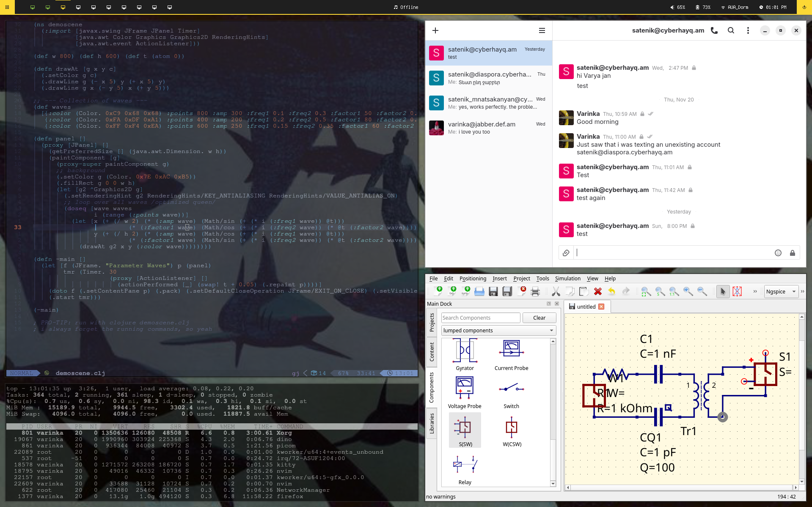Expand the overflow chevron right of Ngspice
This screenshot has width=812, height=507.
802,291
